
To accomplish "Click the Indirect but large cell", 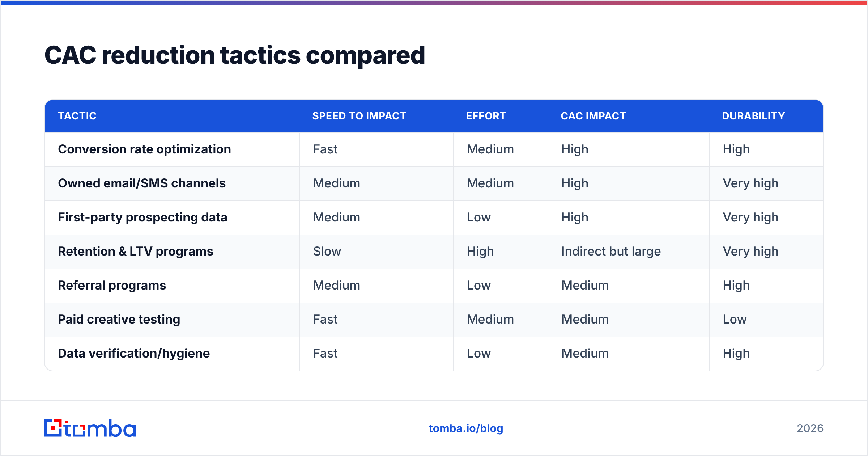I will tap(611, 251).
